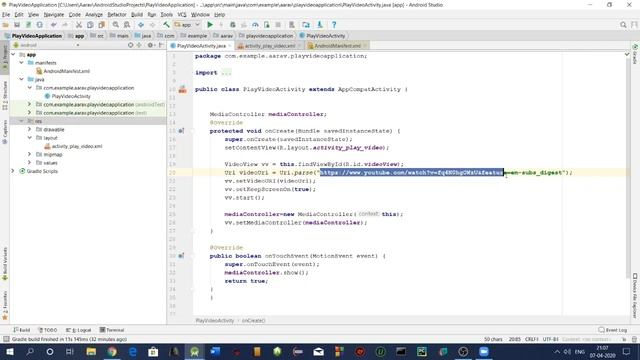Open Microsoft Edge from the taskbar

[133, 351]
